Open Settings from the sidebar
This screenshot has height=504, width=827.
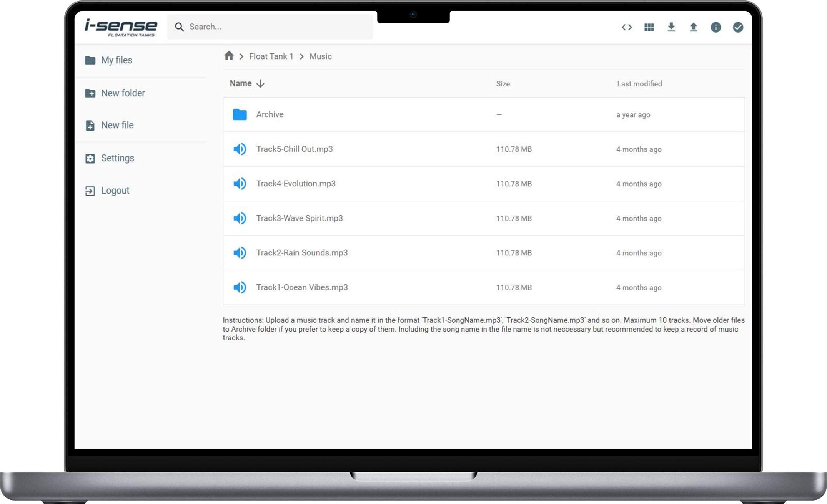point(117,158)
